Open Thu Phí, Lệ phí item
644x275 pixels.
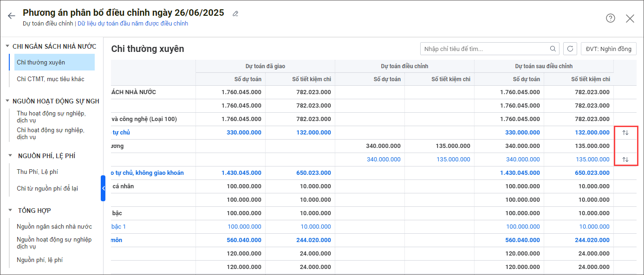click(x=37, y=172)
